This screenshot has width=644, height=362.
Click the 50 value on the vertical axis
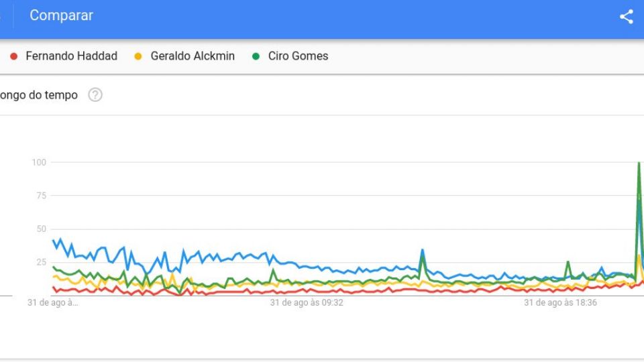41,229
